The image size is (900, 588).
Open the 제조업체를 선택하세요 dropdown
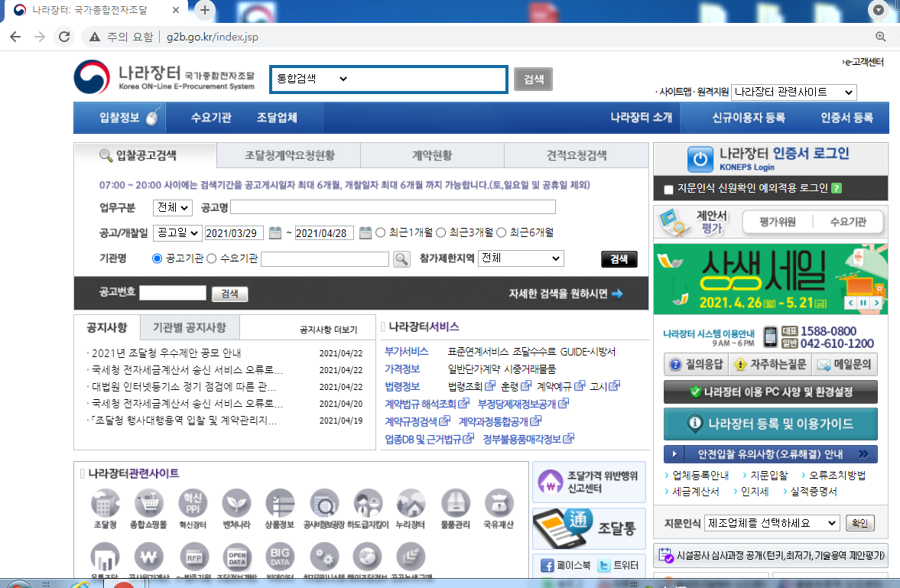pyautogui.click(x=772, y=523)
